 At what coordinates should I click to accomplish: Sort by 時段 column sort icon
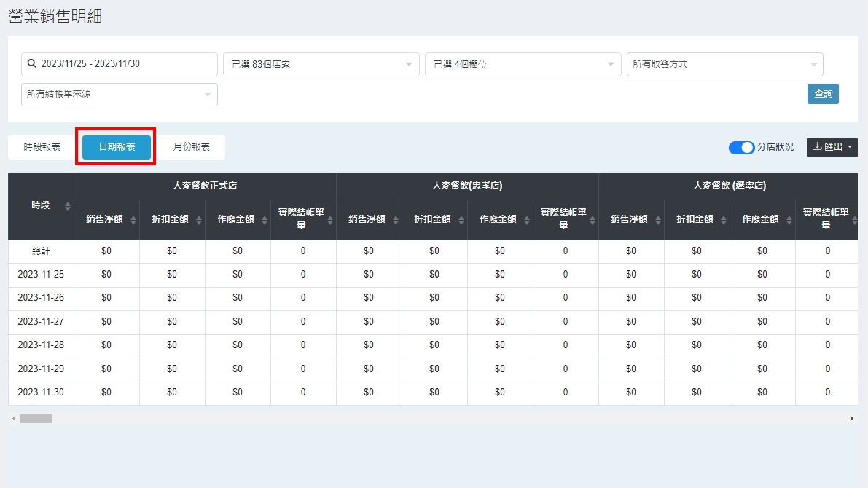click(x=68, y=206)
